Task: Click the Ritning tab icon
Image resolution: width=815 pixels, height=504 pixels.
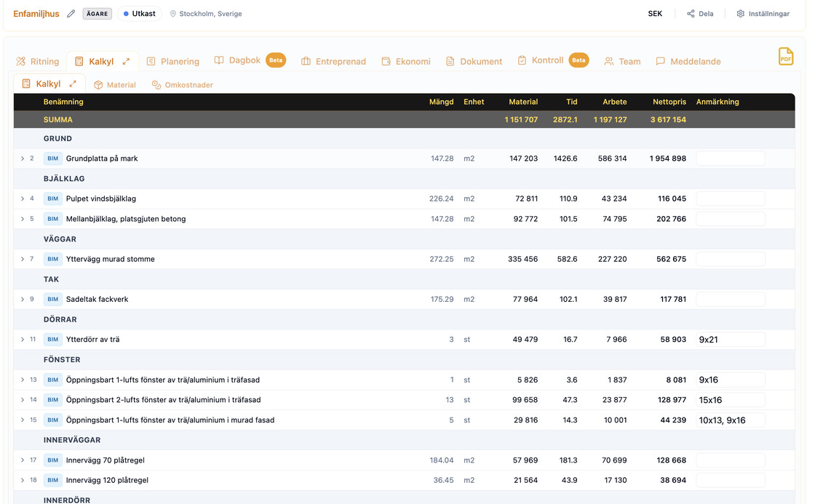Action: click(x=21, y=61)
